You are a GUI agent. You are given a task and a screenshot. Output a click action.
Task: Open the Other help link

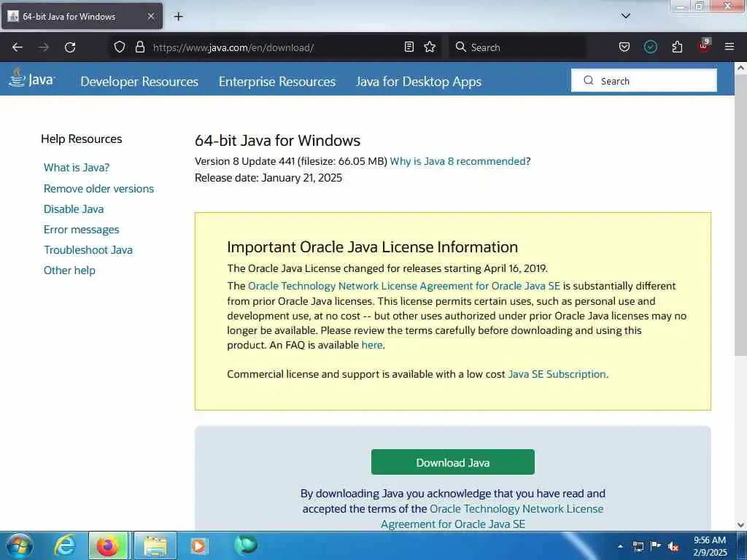(69, 271)
